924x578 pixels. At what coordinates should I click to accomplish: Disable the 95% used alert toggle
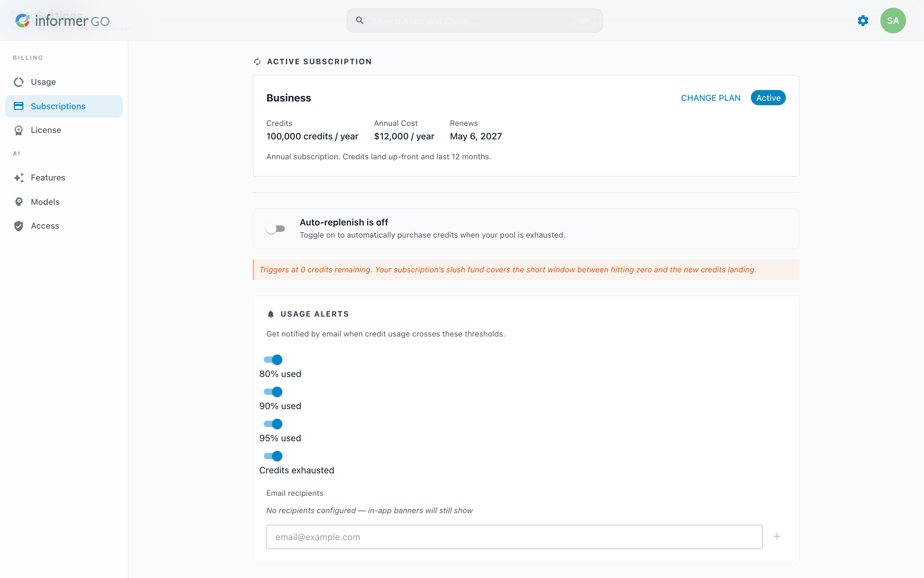point(273,424)
